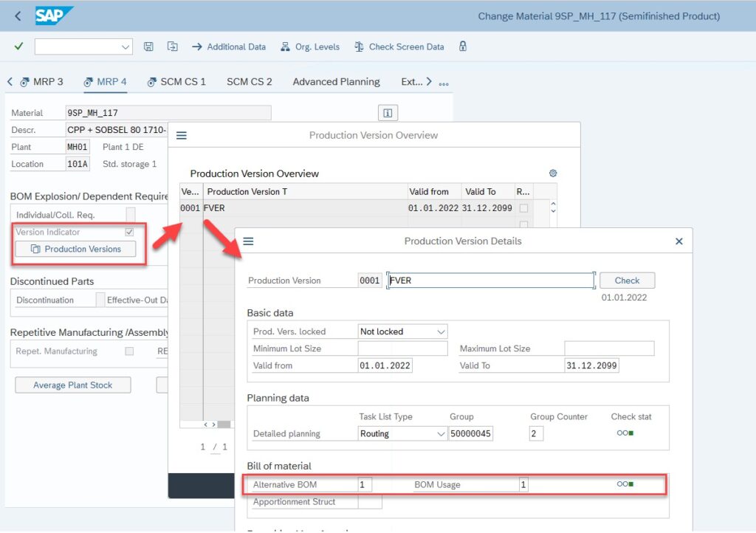Click the Detailed planning check status icon
The height and width of the screenshot is (533, 756).
(625, 433)
